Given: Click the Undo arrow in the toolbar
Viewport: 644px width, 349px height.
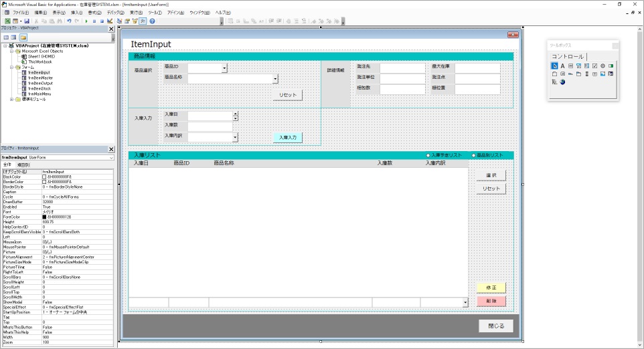Looking at the screenshot, I should coord(69,21).
